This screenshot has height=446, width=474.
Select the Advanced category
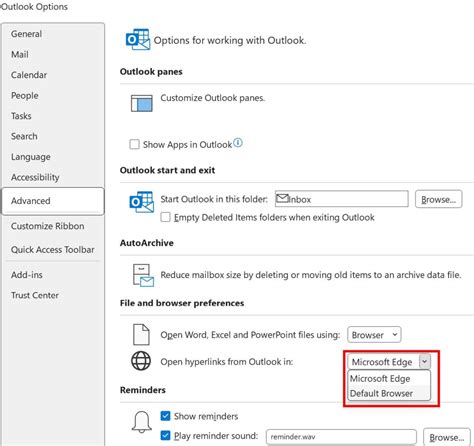point(53,201)
